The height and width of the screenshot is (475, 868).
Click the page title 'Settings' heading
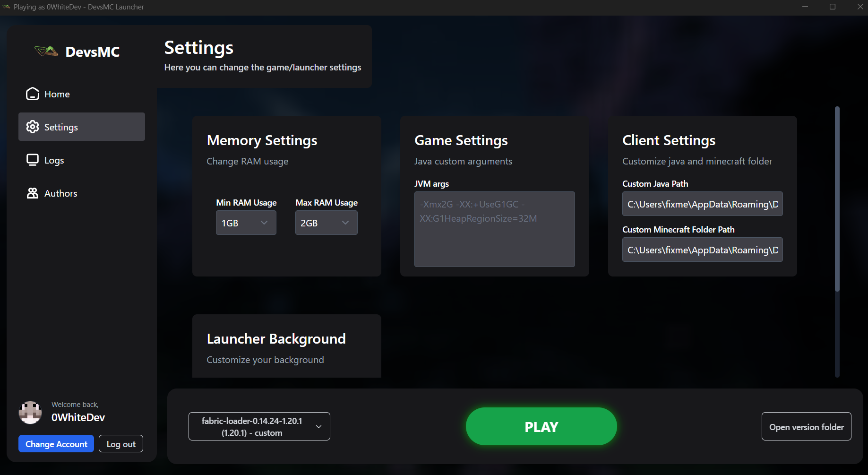[199, 48]
